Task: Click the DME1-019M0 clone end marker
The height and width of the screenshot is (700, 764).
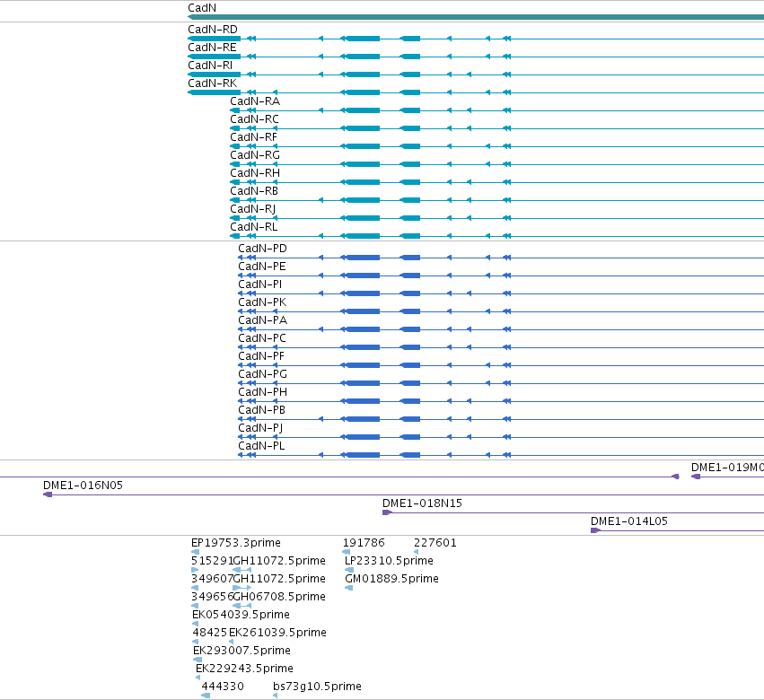Action: tap(696, 477)
